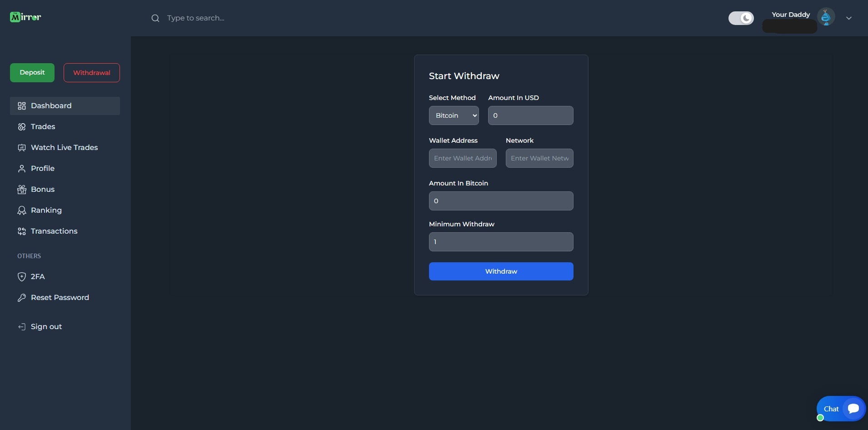868x430 pixels.
Task: Open the Profile menu item
Action: pos(42,169)
